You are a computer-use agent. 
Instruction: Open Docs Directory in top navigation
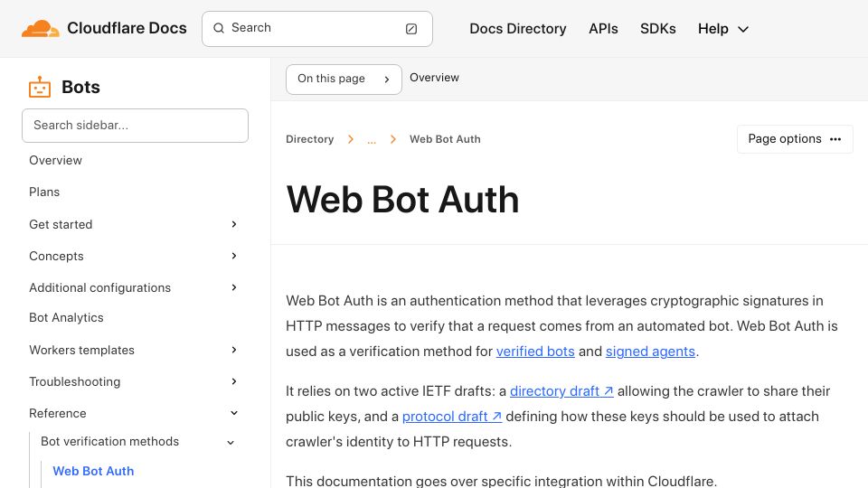(x=517, y=29)
